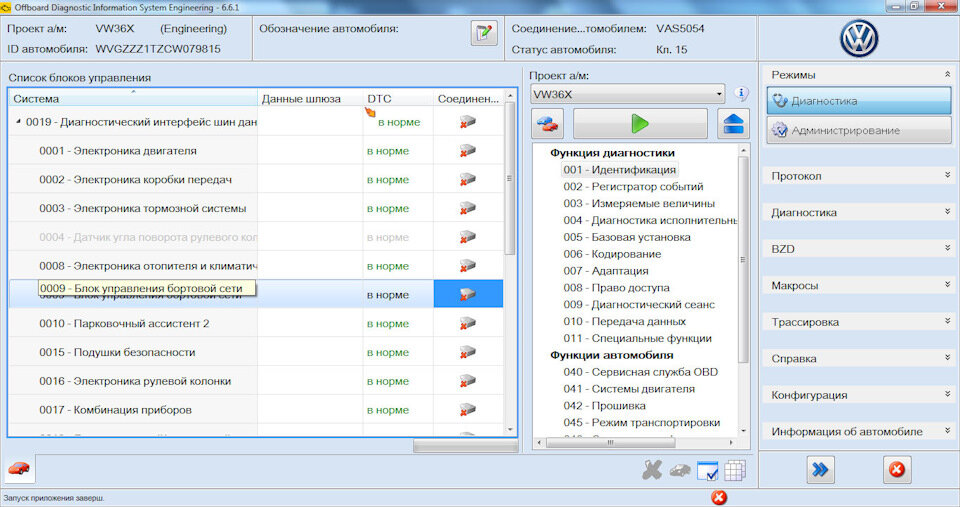Click the Volkswagen logo
Viewport: 960px width, 507px height.
click(x=859, y=38)
